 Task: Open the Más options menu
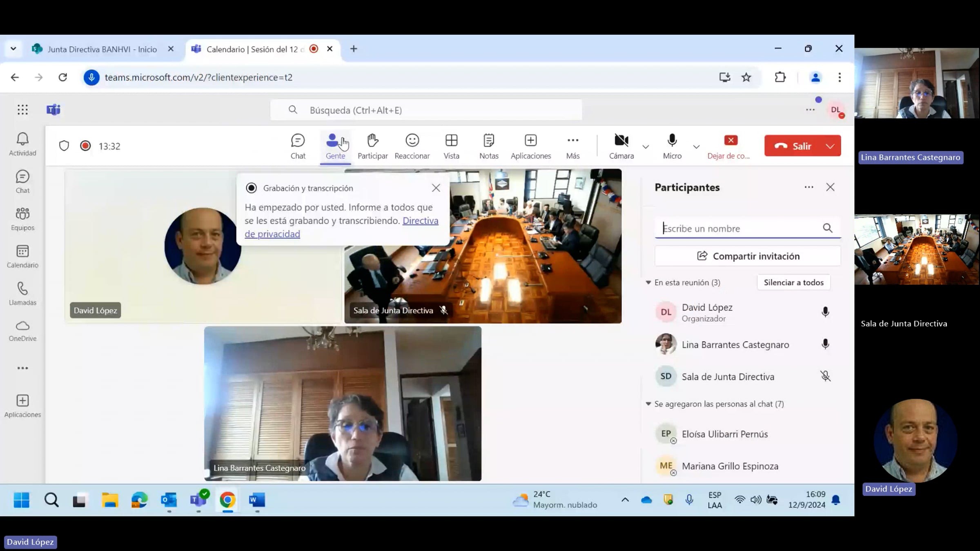point(572,146)
